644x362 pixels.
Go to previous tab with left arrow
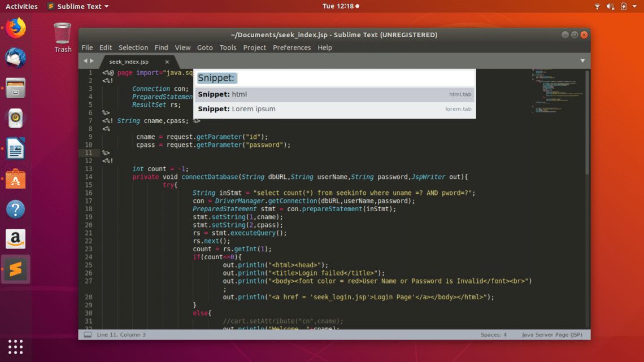(x=85, y=61)
